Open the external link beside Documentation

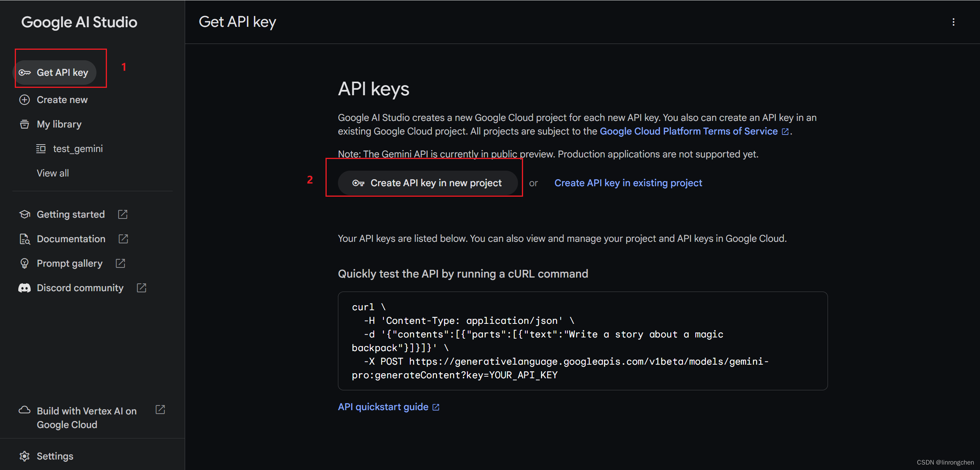tap(123, 239)
